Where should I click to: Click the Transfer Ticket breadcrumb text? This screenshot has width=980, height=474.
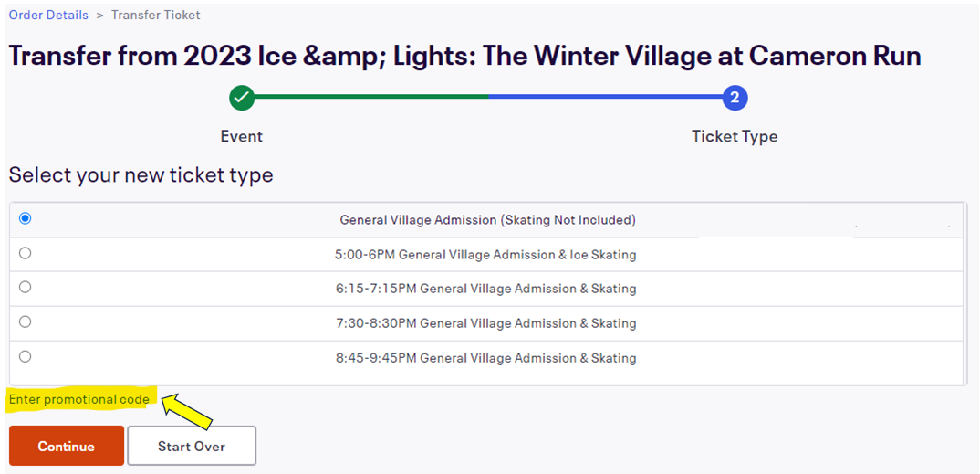pyautogui.click(x=156, y=15)
